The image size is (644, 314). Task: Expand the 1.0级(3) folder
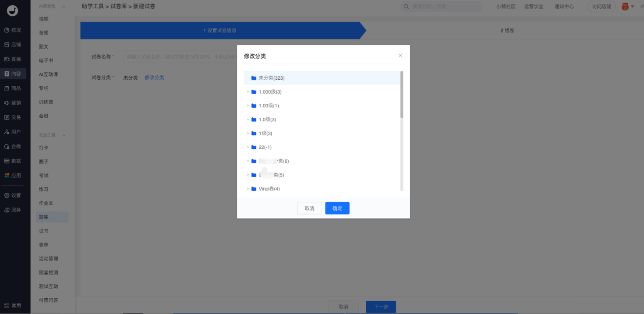(248, 120)
